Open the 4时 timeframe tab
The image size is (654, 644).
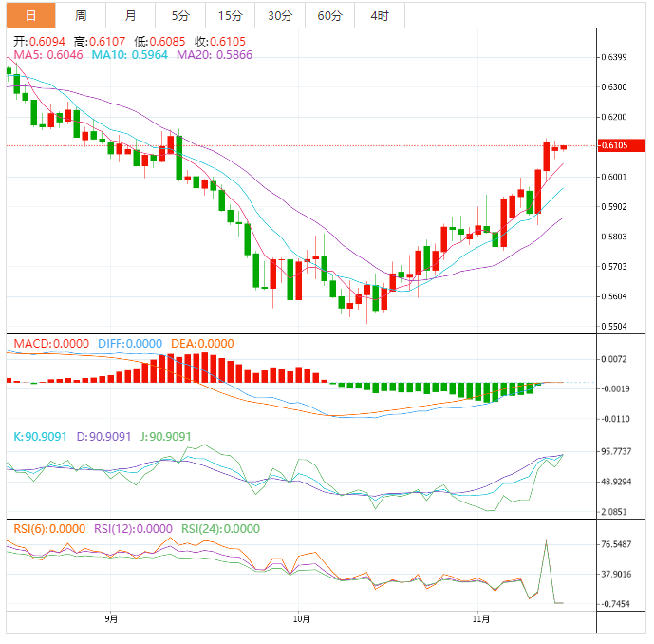pos(380,15)
